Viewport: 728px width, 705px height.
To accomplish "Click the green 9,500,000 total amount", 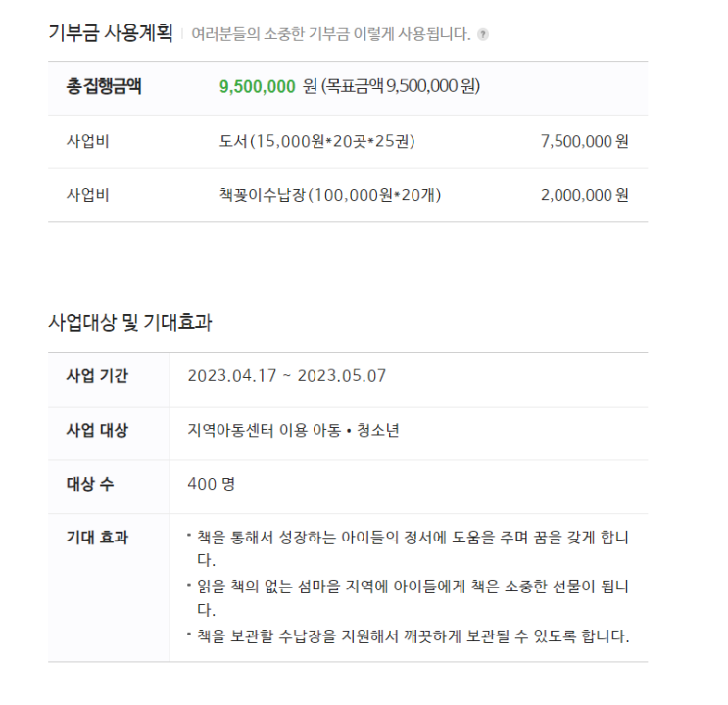I will click(258, 87).
